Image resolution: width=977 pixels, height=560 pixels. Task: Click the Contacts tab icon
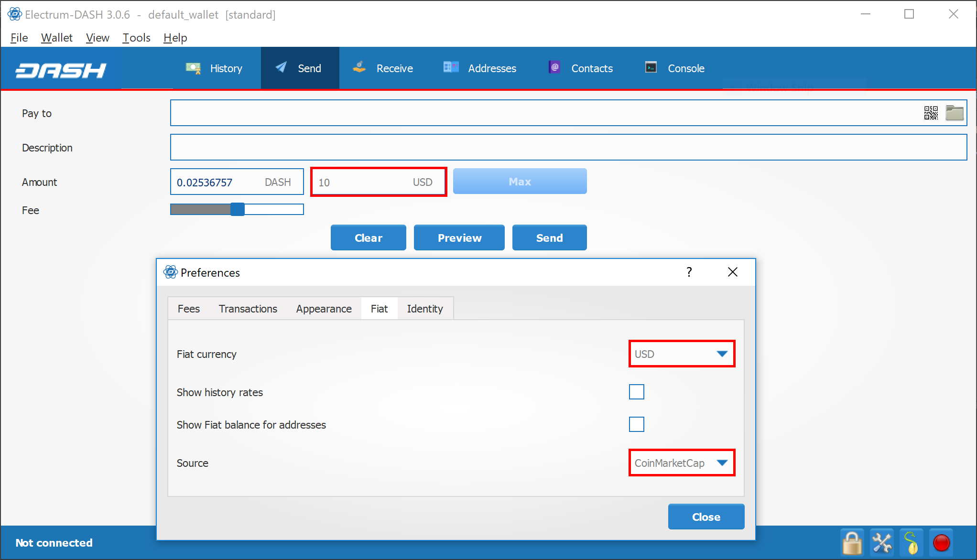(554, 67)
